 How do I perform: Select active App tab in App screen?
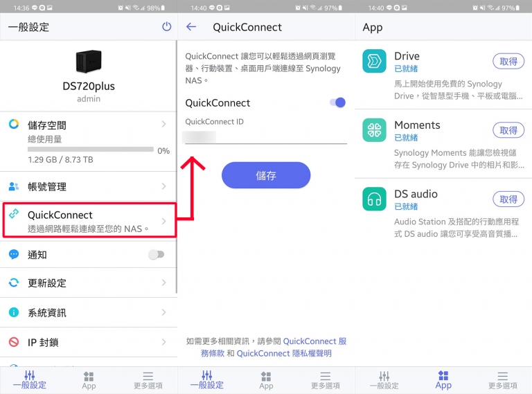coord(443,380)
